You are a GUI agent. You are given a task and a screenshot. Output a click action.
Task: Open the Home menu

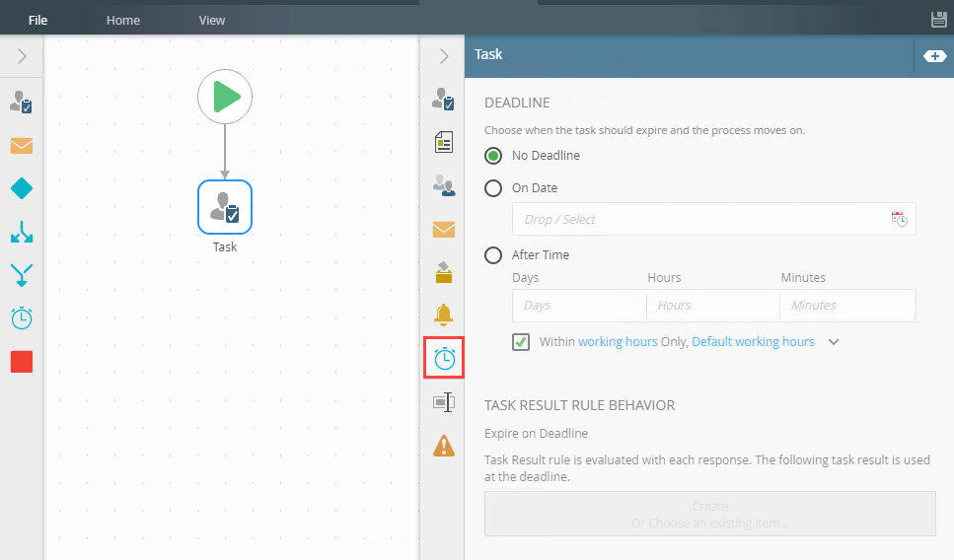pos(123,20)
